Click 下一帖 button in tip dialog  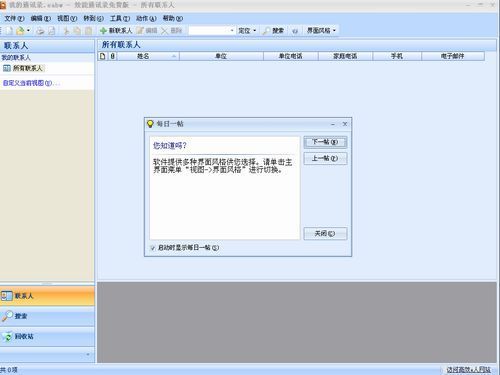coord(325,142)
